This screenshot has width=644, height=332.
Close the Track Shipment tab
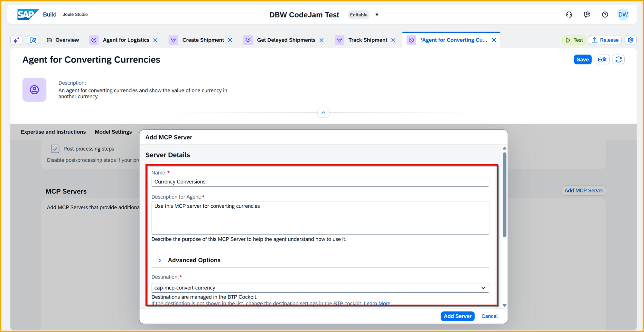point(393,40)
